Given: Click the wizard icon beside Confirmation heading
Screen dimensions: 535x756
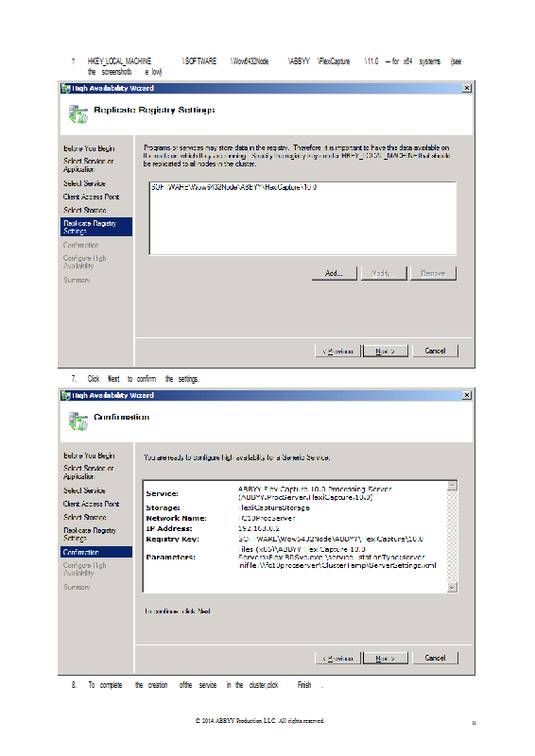Looking at the screenshot, I should (x=78, y=421).
